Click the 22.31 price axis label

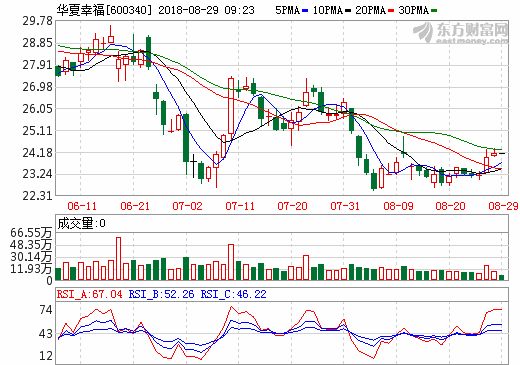click(38, 196)
